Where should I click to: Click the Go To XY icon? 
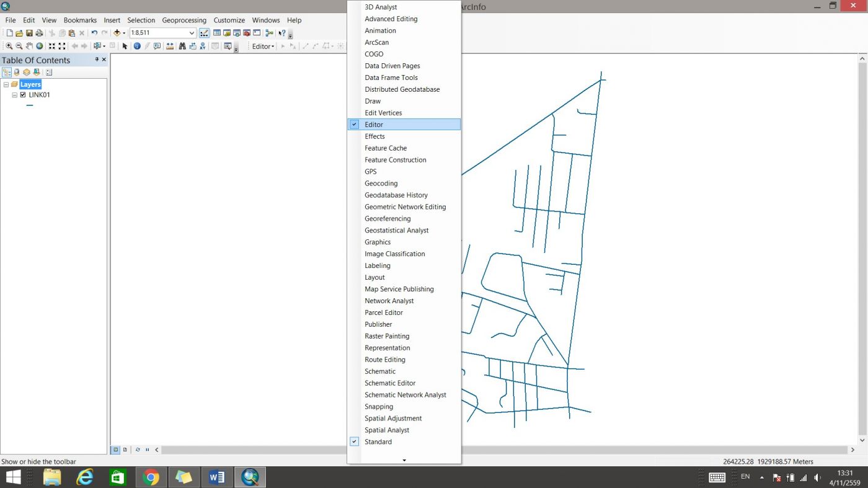click(x=203, y=47)
